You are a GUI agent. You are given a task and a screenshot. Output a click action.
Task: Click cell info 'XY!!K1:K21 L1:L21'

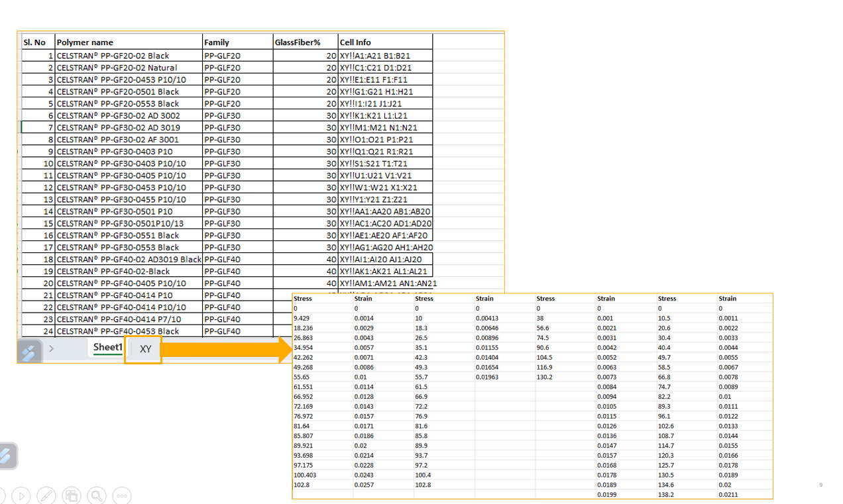pyautogui.click(x=385, y=115)
